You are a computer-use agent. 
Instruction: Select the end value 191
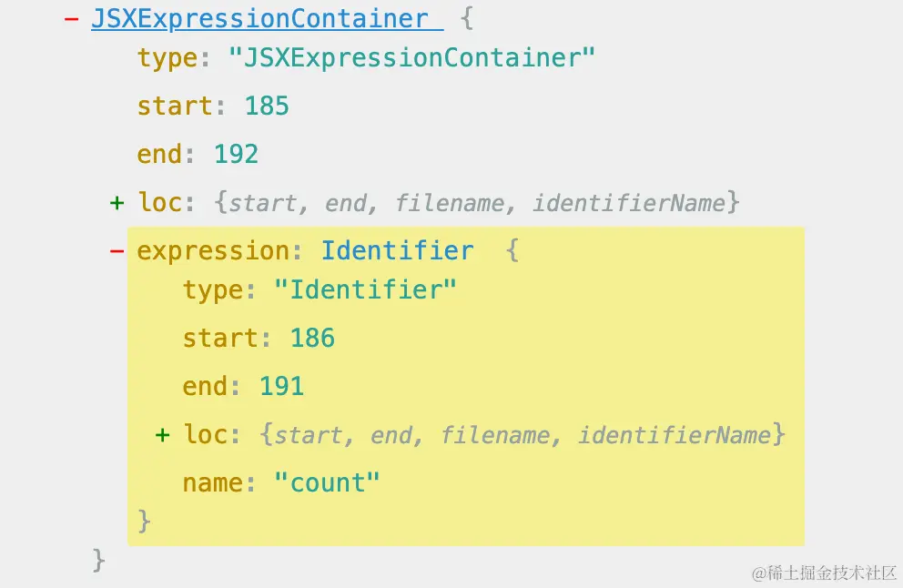pyautogui.click(x=281, y=387)
